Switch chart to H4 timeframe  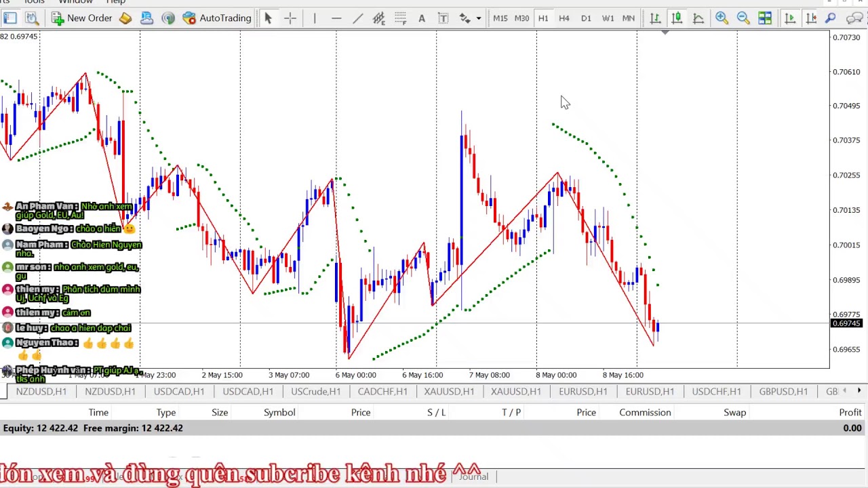(564, 18)
